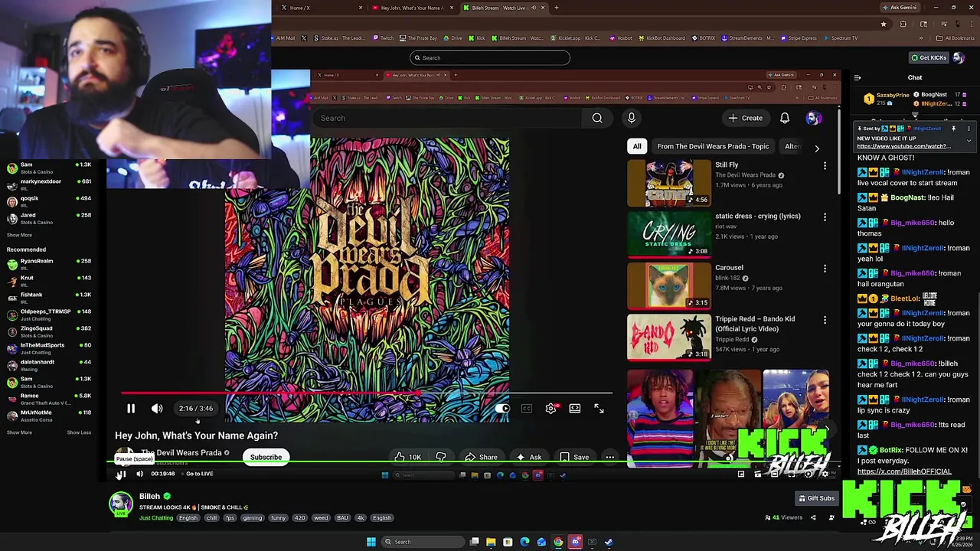Switch to Hey John browser tab
Screen dimensions: 980x551
pos(410,8)
